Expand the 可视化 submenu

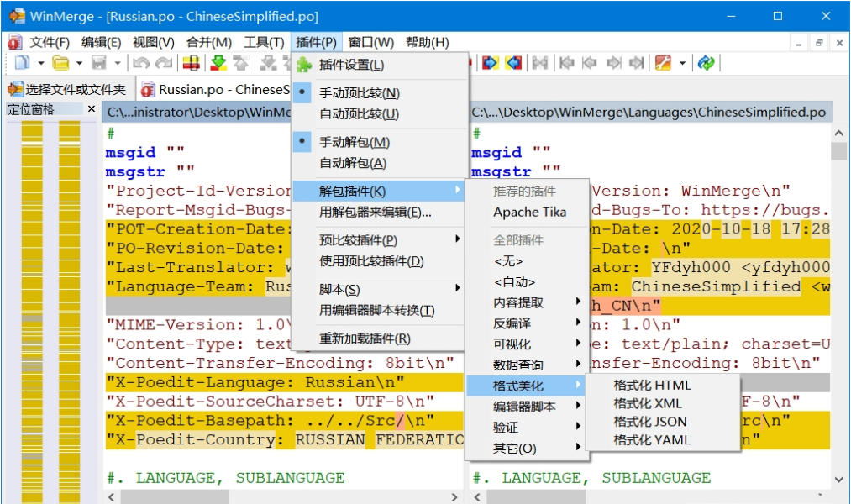(x=527, y=344)
